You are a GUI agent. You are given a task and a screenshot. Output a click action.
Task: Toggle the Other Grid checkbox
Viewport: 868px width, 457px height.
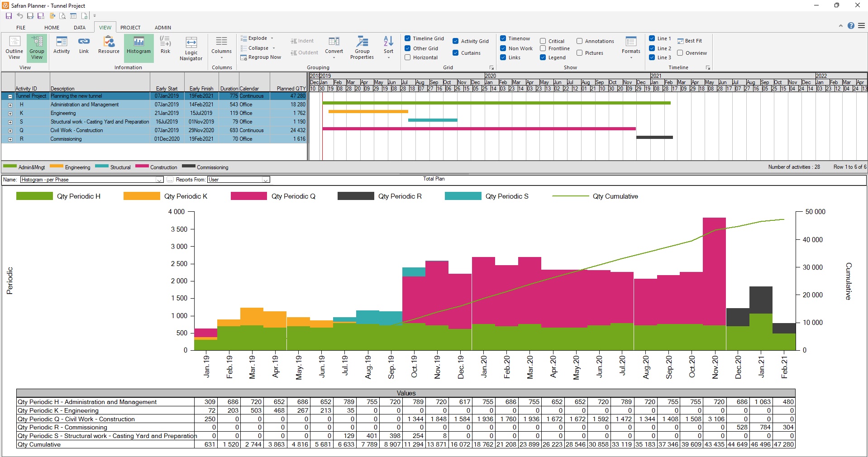pyautogui.click(x=408, y=48)
